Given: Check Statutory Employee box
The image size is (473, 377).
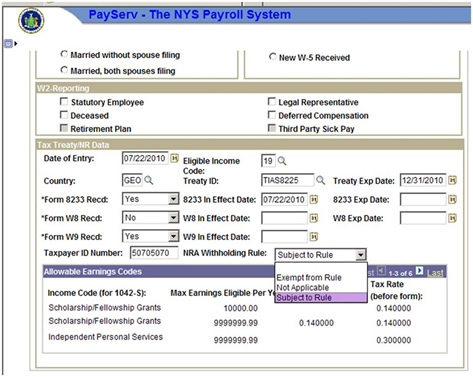Looking at the screenshot, I should (x=64, y=101).
